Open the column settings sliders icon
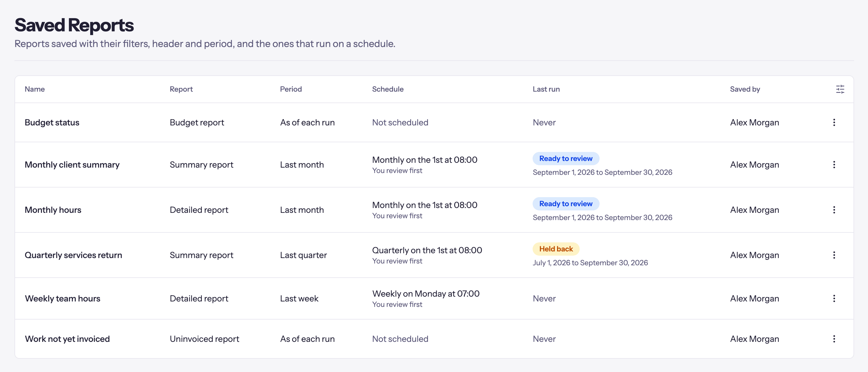Image resolution: width=868 pixels, height=372 pixels. click(840, 89)
